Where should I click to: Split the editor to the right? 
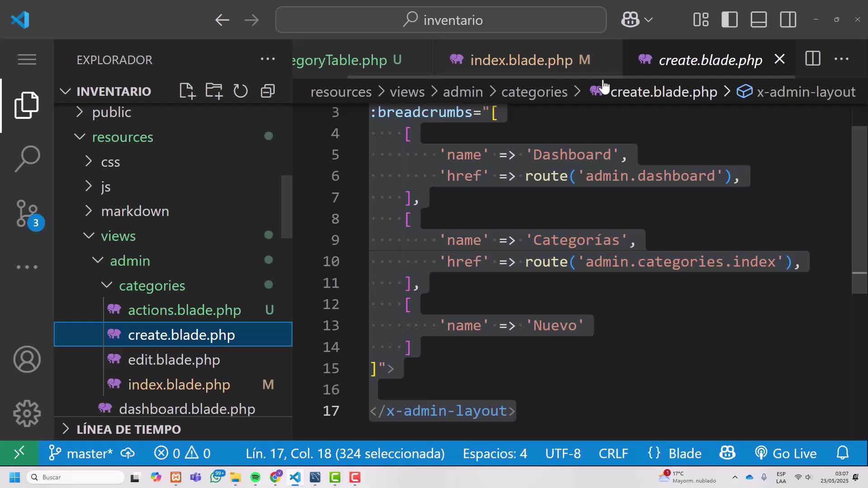(x=812, y=59)
